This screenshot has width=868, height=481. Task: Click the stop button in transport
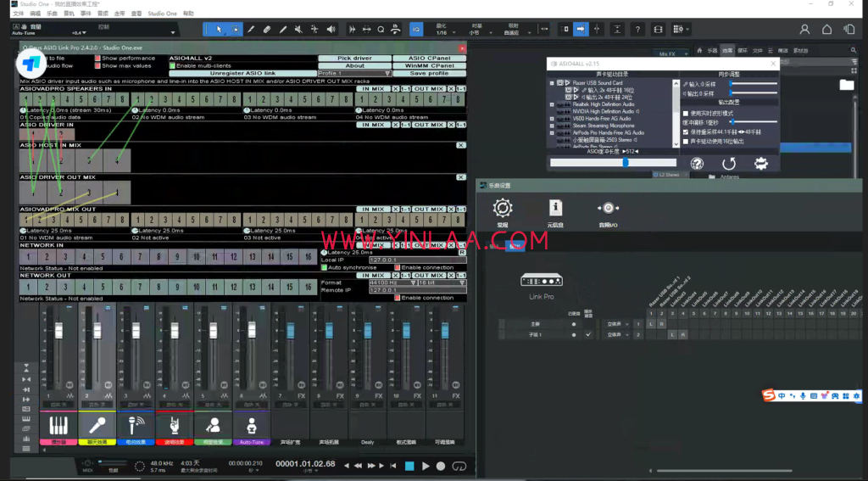point(409,466)
